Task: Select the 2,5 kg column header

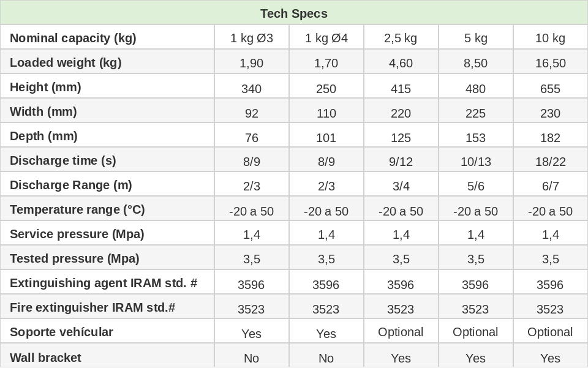Action: pyautogui.click(x=401, y=38)
